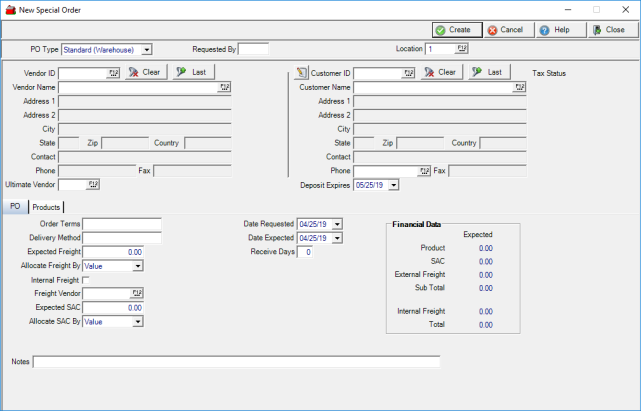This screenshot has width=641, height=411.
Task: Click the customer Phone lookup icon
Action: pos(424,171)
